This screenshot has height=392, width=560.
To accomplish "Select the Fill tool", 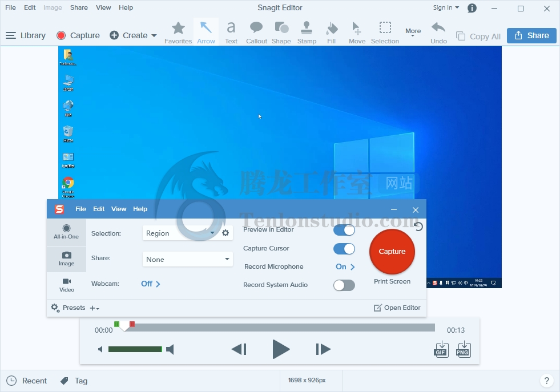I will pos(332,33).
